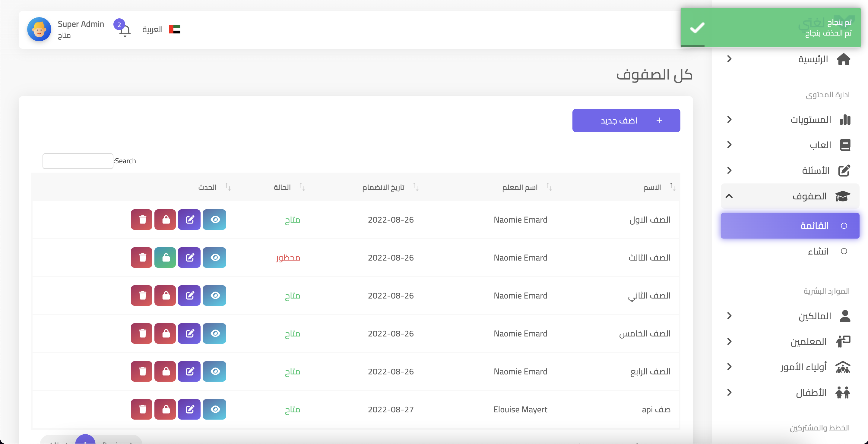Viewport: 868px width, 444px height.
Task: Click into the Search input field
Action: 78,161
